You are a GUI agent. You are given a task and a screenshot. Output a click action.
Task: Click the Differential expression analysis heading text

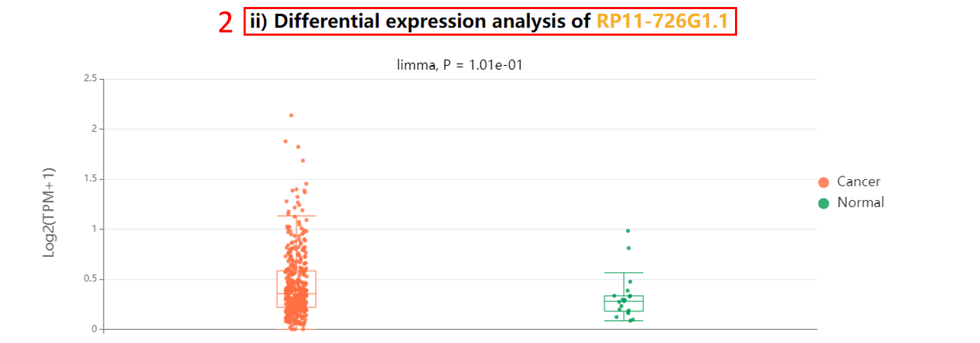point(420,22)
